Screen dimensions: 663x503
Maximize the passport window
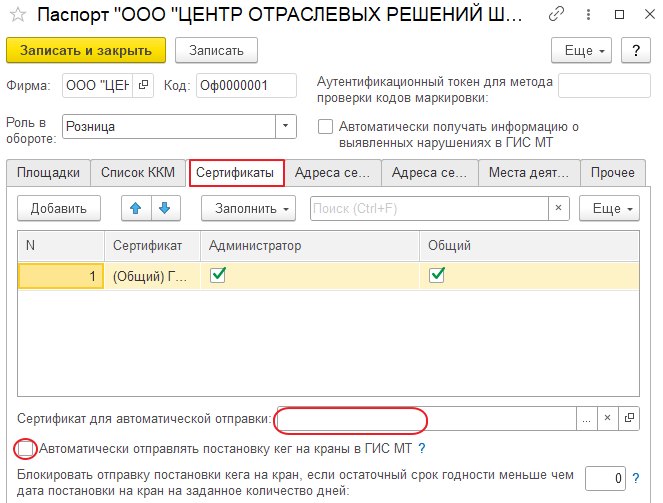click(619, 15)
